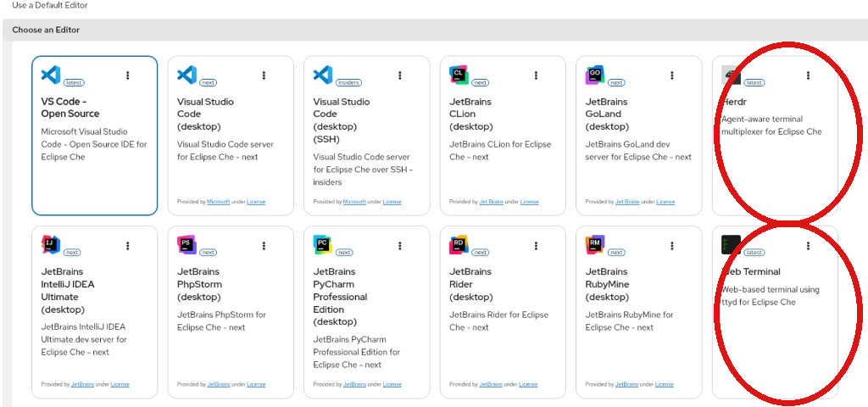Click the Visual Studio Code (desktop) next logo
Viewport: 868px width, 407px height.
187,75
